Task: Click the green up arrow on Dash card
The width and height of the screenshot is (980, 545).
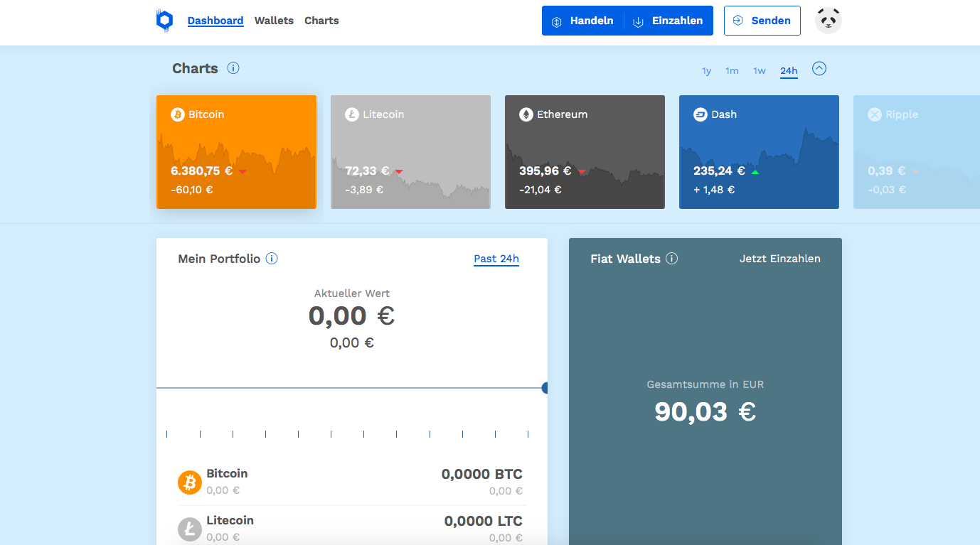Action: [755, 172]
